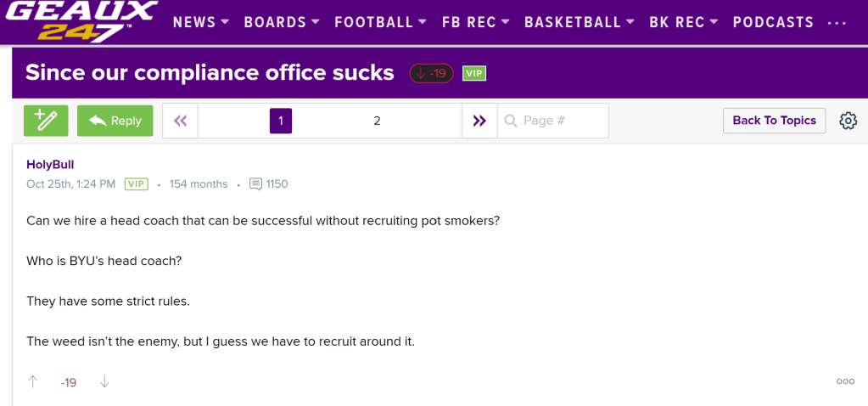
Task: Open the Football dropdown menu
Action: point(379,23)
